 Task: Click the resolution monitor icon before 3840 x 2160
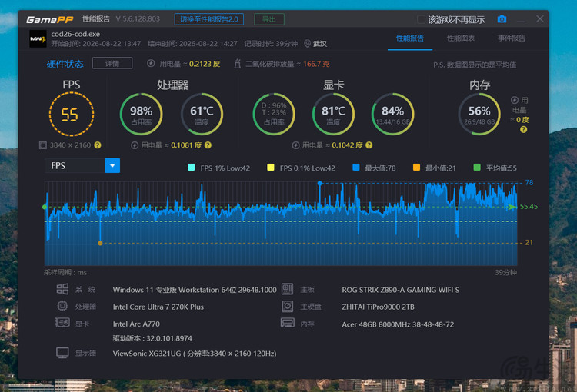click(x=43, y=145)
